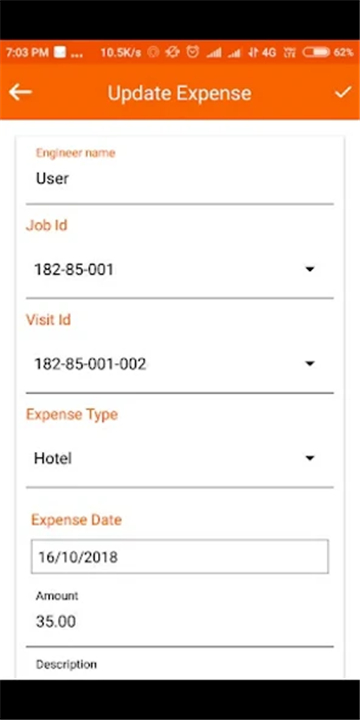Select the 182-85-001 job value

coord(73,270)
